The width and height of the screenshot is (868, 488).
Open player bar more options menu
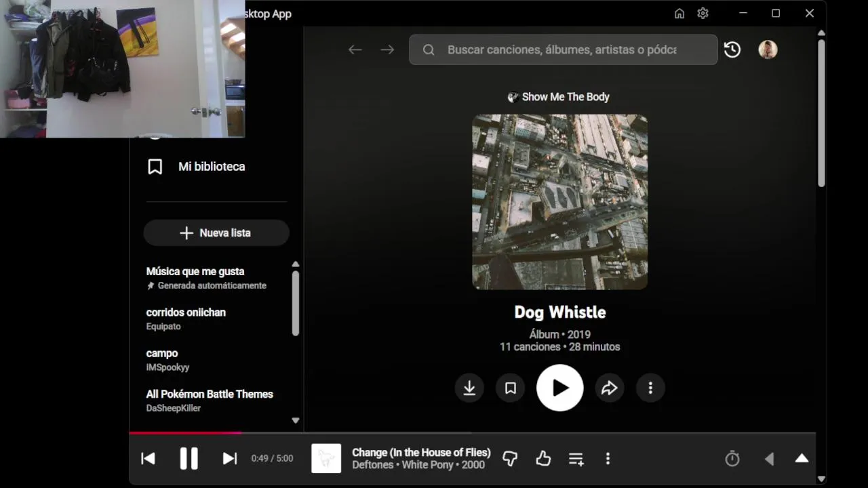608,459
